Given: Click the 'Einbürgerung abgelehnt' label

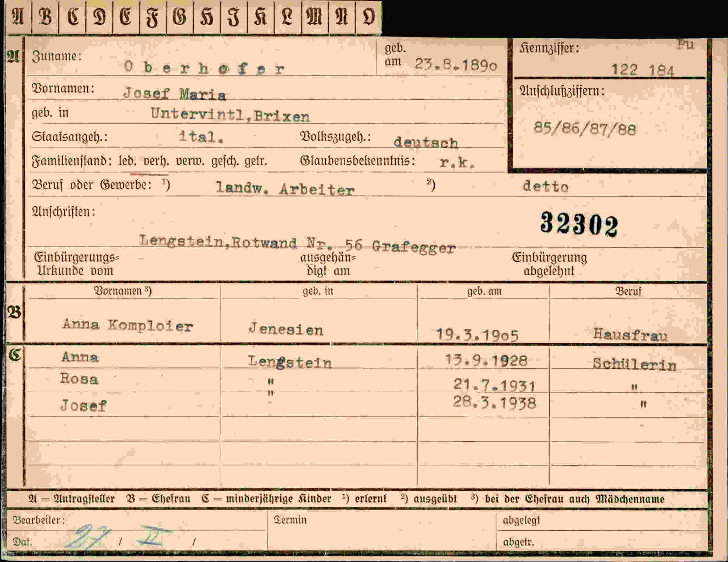Looking at the screenshot, I should pyautogui.click(x=549, y=264).
